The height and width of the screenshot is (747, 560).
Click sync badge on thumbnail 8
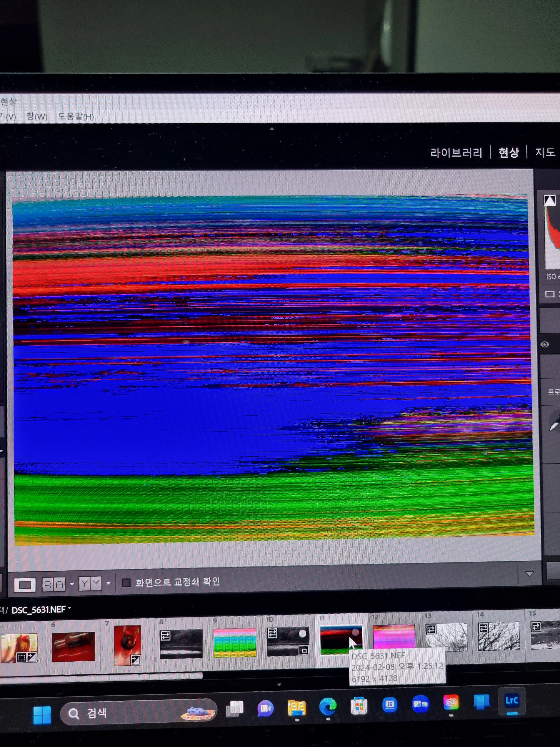[x=165, y=635]
